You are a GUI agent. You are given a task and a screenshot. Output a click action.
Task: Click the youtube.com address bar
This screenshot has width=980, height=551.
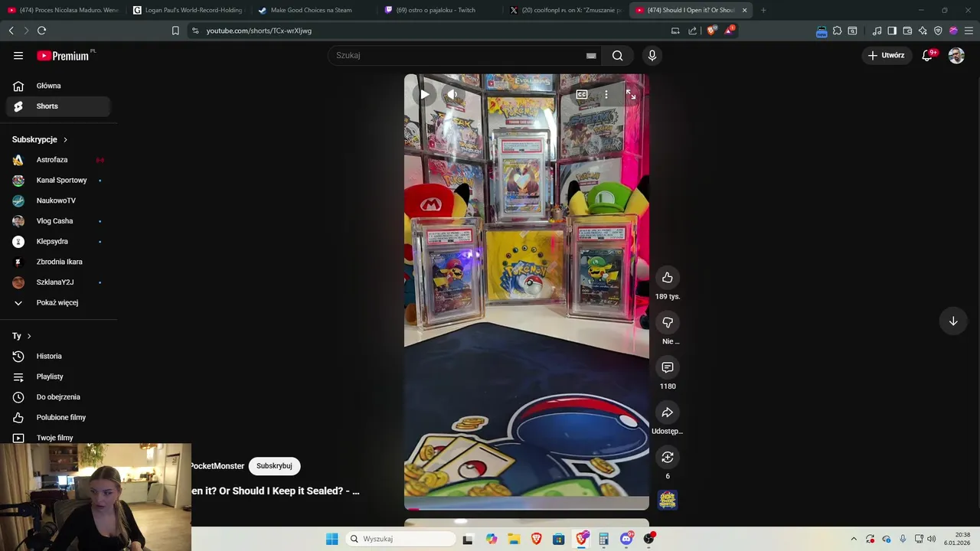click(429, 31)
